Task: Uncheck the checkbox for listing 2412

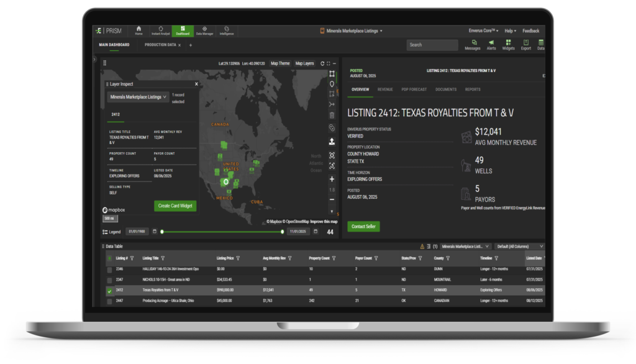Action: pos(110,290)
